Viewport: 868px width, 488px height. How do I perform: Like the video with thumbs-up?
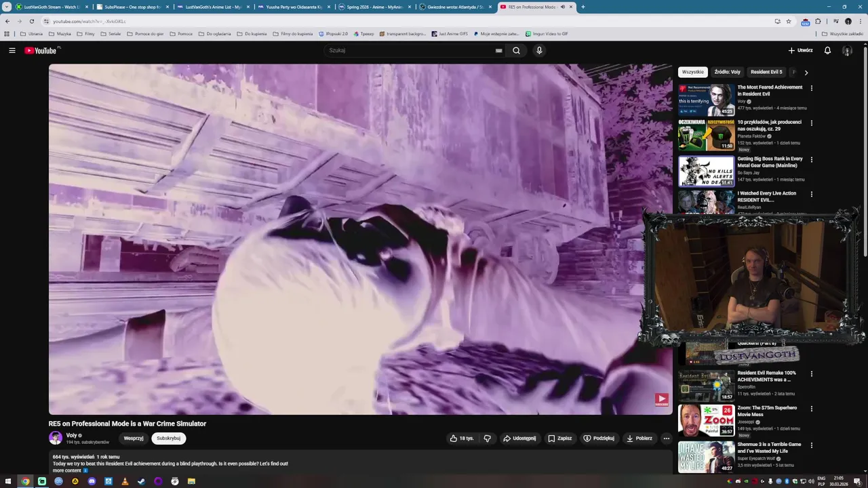tap(462, 439)
